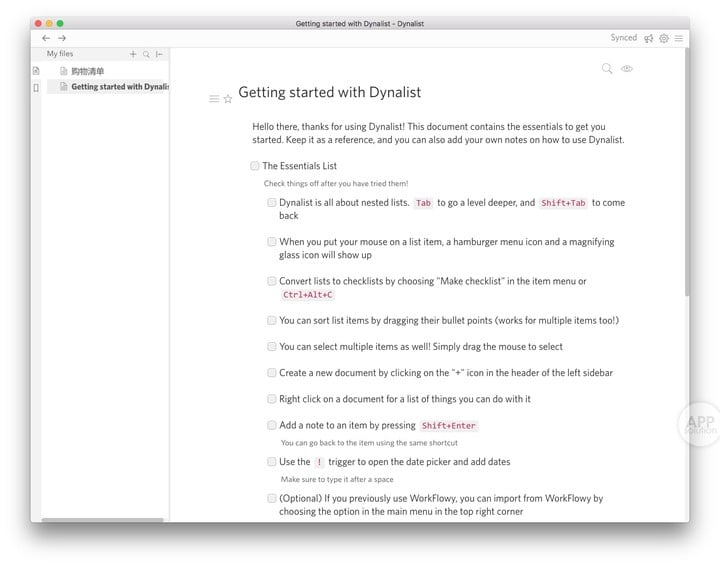Click the Synced status label
720x566 pixels.
point(624,38)
